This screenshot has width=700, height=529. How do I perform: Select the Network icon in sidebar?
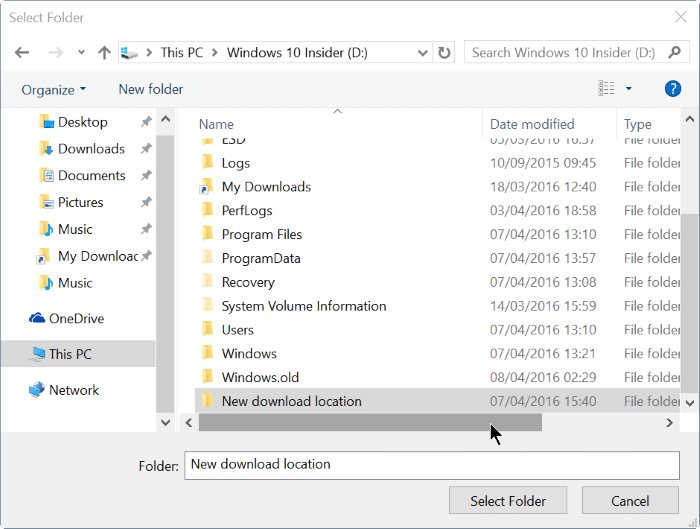coord(37,390)
